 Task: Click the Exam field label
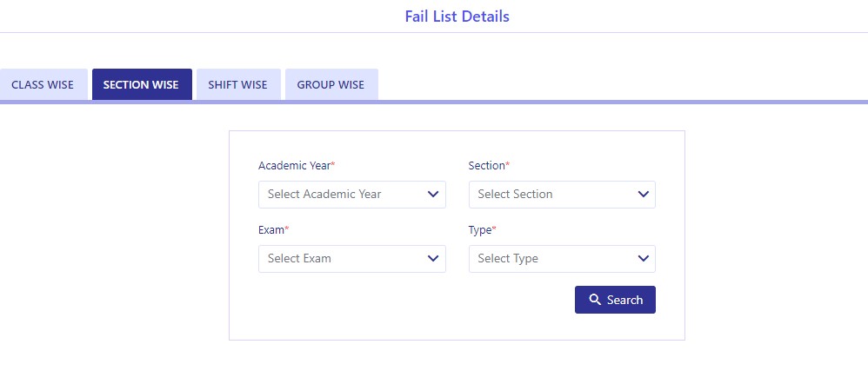272,229
